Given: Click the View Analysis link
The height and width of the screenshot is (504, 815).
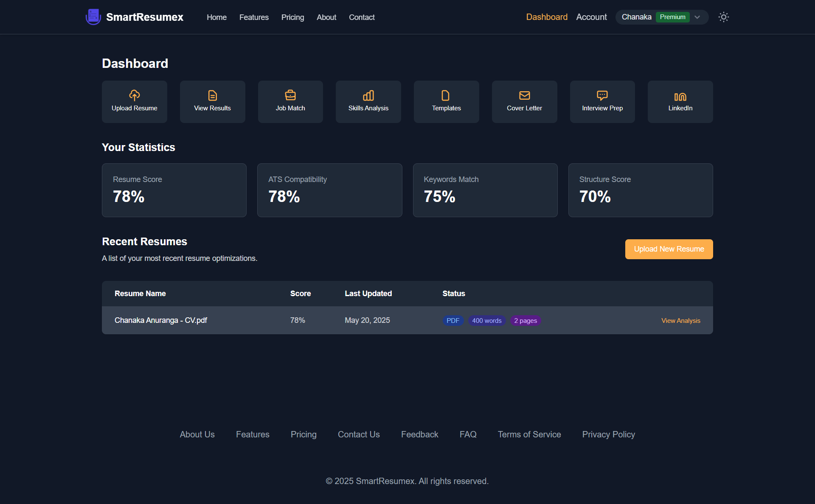Looking at the screenshot, I should (x=680, y=321).
